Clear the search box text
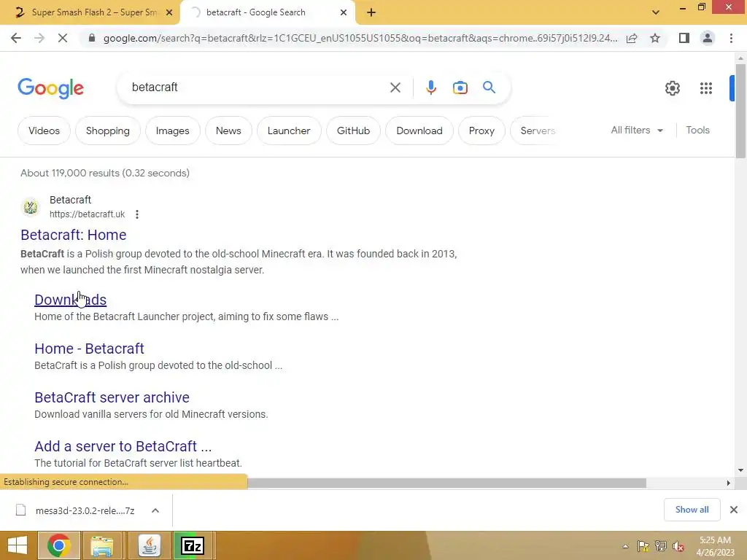The width and height of the screenshot is (747, 560). [395, 87]
